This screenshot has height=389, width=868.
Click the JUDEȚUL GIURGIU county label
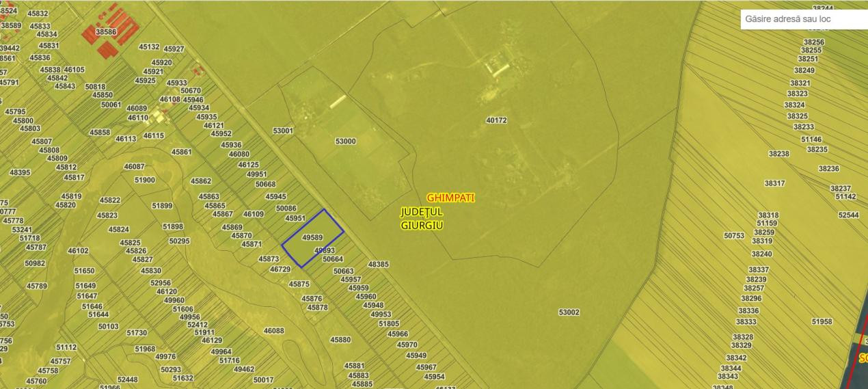[422, 219]
